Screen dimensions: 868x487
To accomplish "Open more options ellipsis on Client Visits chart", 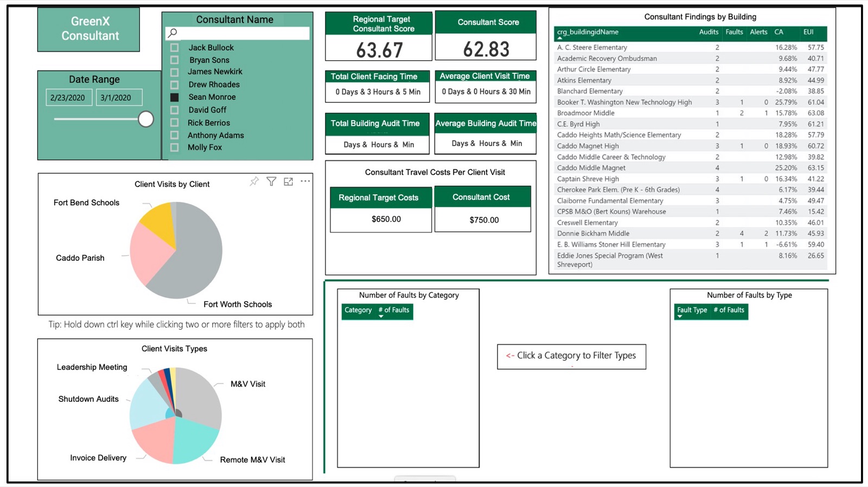I will pos(305,181).
